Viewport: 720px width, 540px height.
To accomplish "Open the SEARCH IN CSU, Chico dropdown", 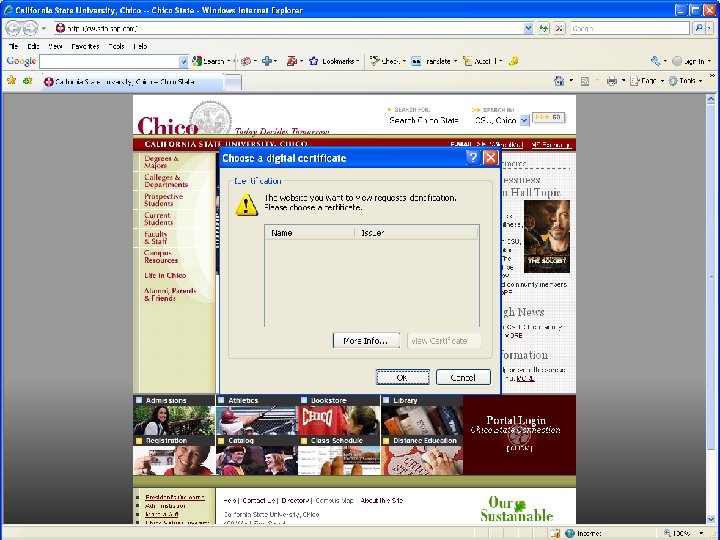I will (x=524, y=120).
